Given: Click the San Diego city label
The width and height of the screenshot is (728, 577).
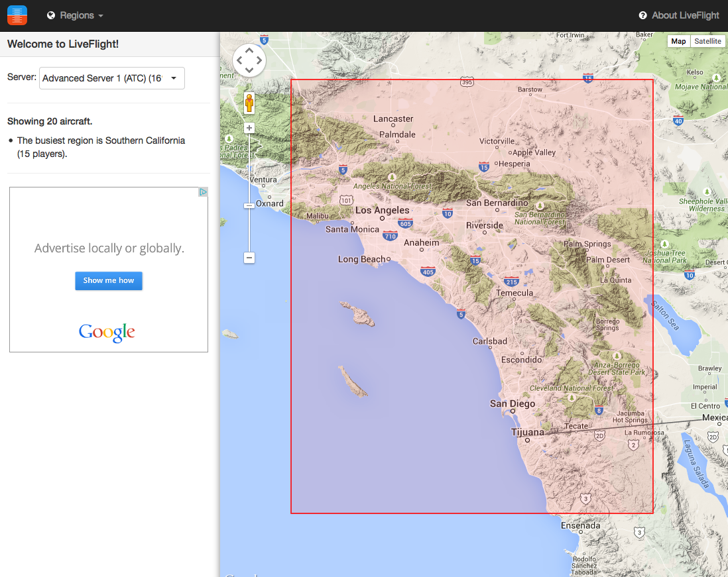Looking at the screenshot, I should pyautogui.click(x=513, y=403).
